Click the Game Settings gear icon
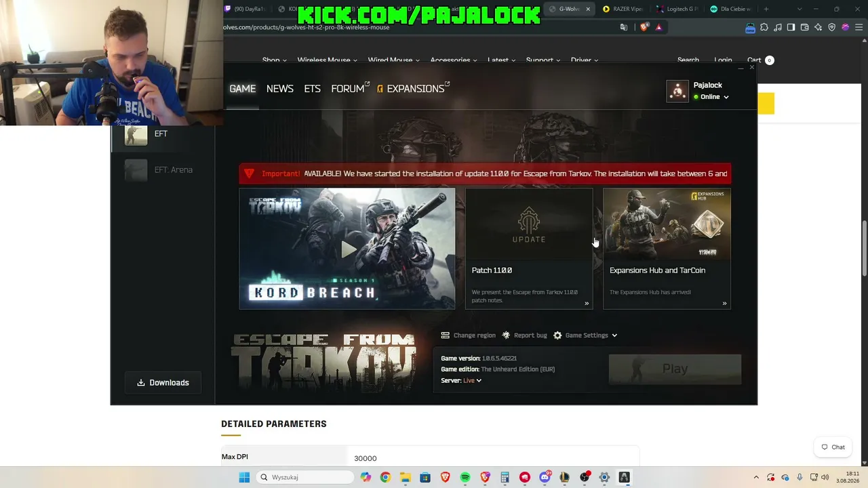This screenshot has width=868, height=488. pos(557,335)
